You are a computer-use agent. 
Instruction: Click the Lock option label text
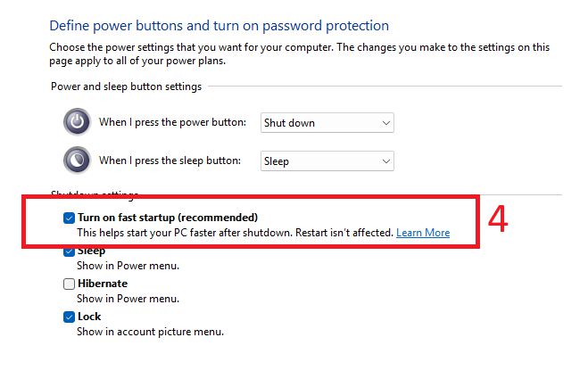click(x=89, y=317)
